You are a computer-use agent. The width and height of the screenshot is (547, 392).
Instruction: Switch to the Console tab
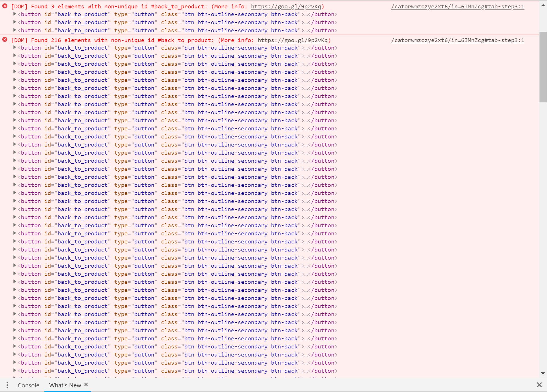[x=28, y=385]
